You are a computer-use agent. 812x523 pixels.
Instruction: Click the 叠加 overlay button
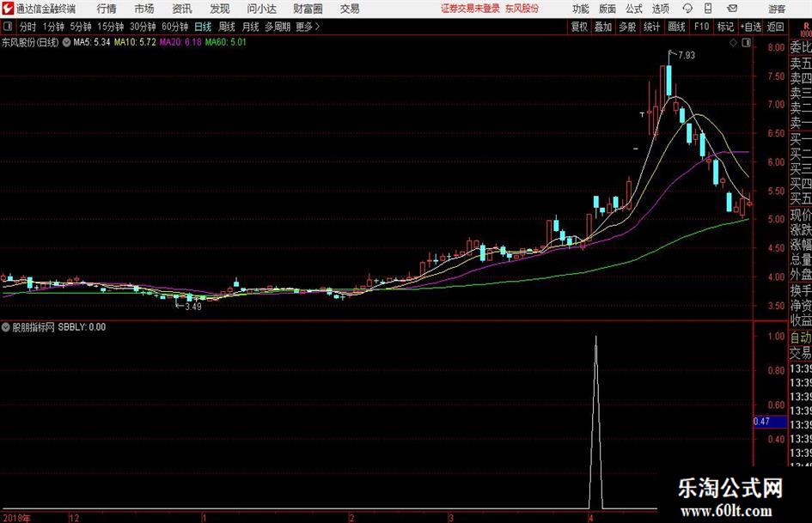pos(603,27)
